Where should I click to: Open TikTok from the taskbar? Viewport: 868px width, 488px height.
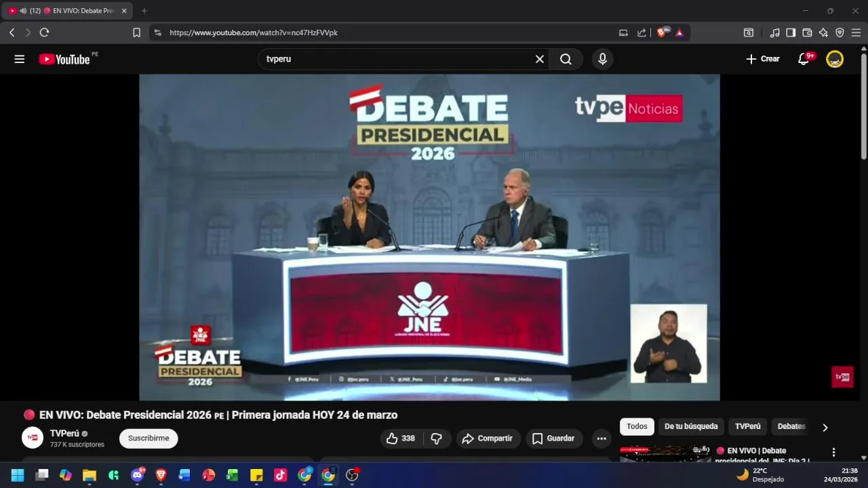(280, 475)
